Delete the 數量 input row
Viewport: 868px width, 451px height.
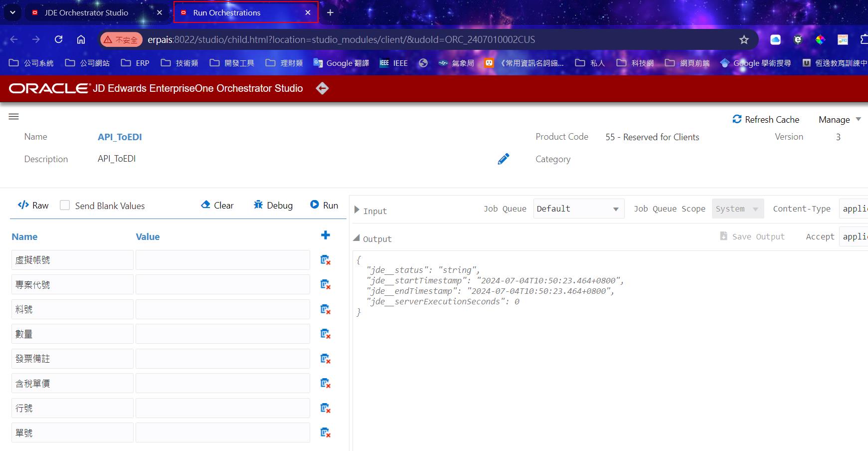coord(326,334)
